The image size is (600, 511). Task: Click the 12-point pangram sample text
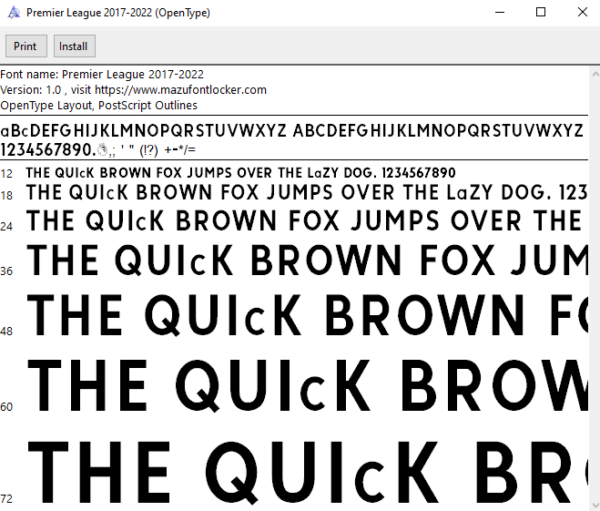(x=241, y=173)
